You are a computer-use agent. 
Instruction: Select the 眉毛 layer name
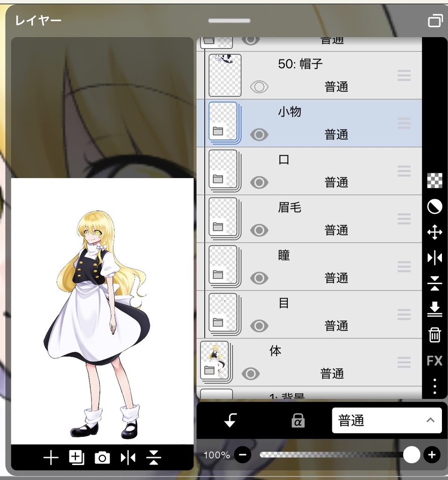(290, 207)
